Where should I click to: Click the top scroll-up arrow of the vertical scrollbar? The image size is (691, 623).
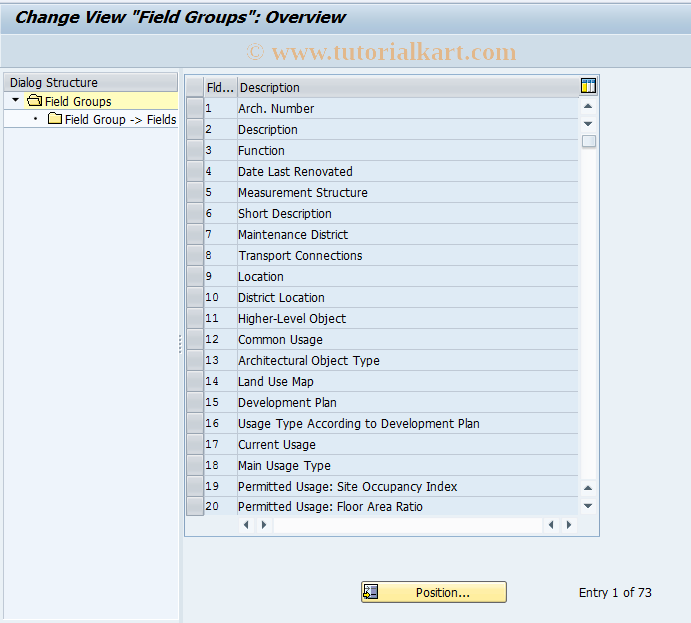[x=588, y=106]
